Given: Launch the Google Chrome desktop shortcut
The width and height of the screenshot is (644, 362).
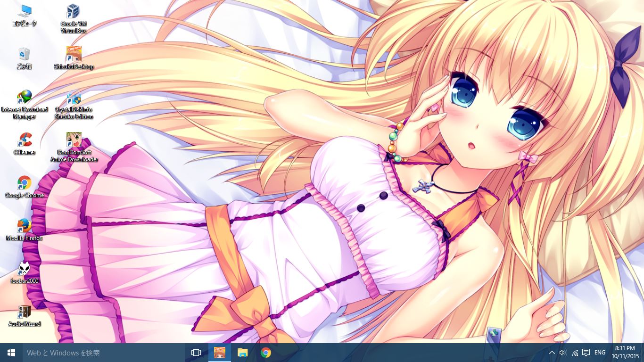Looking at the screenshot, I should point(25,187).
